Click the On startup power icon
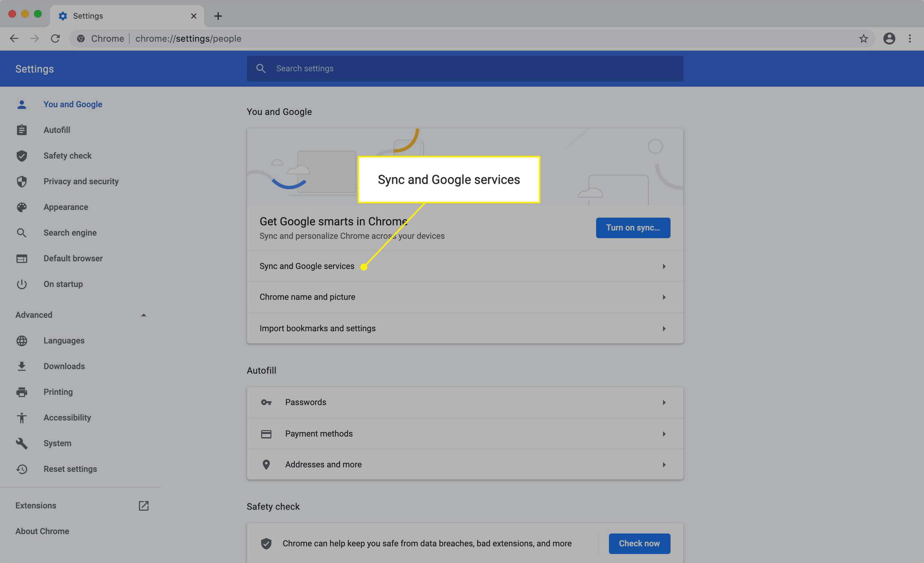924x563 pixels. pos(22,284)
